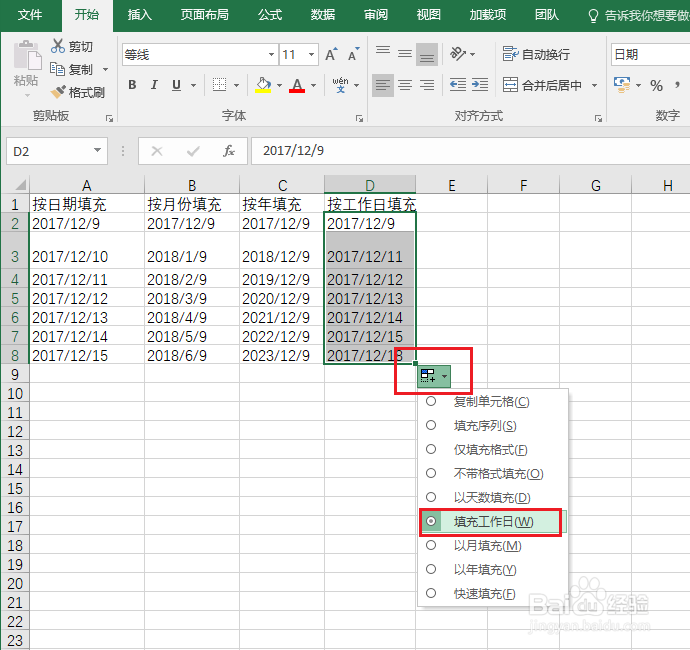Align text to the left
Viewport: 690px width, 650px height.
pyautogui.click(x=383, y=85)
